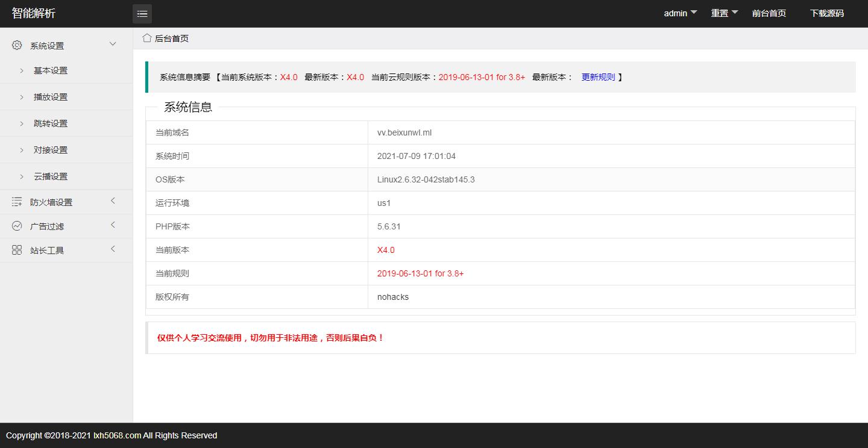Select 播放设置 in the sidebar
Image resolution: width=868 pixels, height=448 pixels.
pyautogui.click(x=51, y=96)
